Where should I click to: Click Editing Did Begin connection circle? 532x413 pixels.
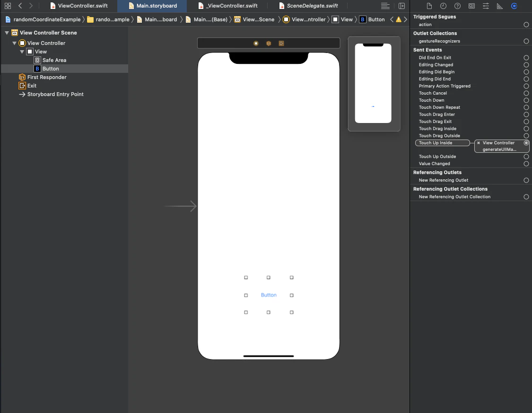(526, 72)
